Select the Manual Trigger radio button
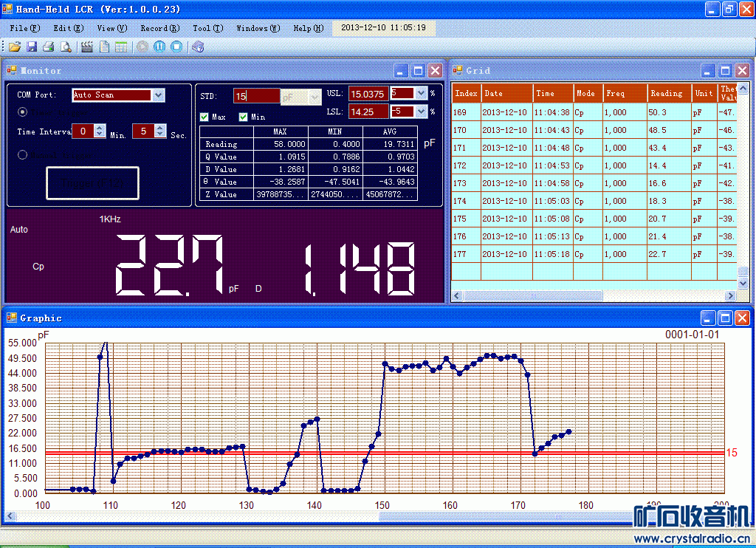The height and width of the screenshot is (548, 756). click(22, 155)
